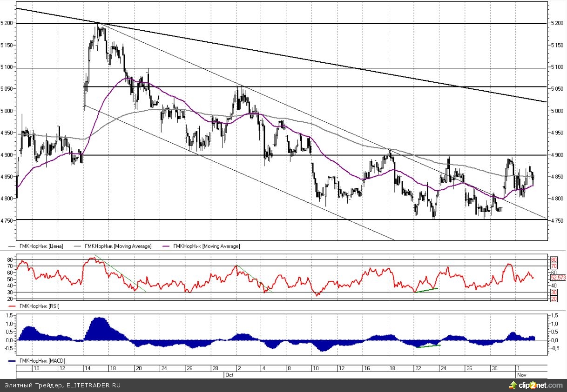Click the Oct month label on time axis
This screenshot has height=392, width=567.
click(x=229, y=374)
